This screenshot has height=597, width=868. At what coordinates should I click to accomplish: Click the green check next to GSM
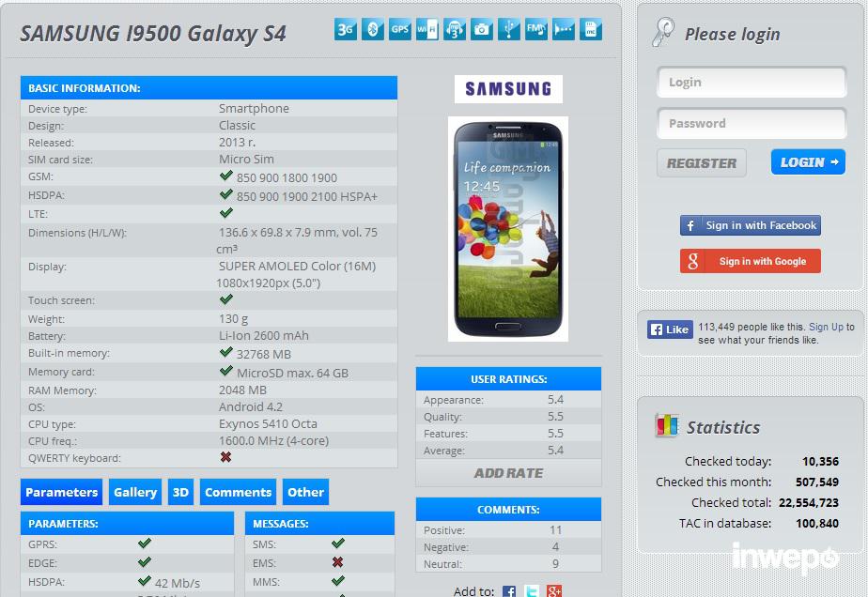point(225,176)
